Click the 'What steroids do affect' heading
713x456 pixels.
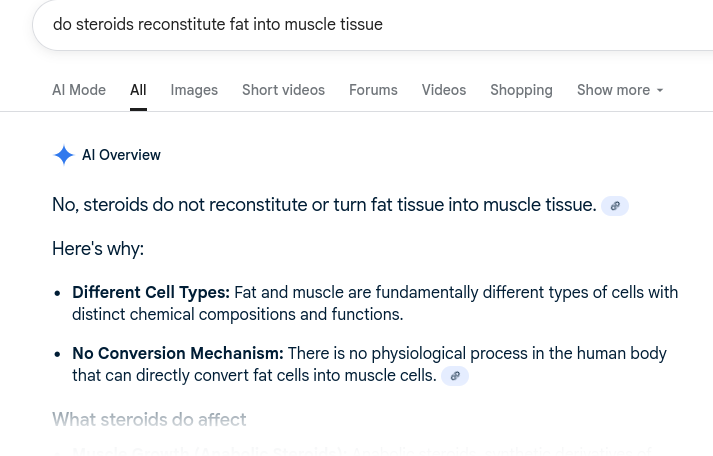point(149,419)
